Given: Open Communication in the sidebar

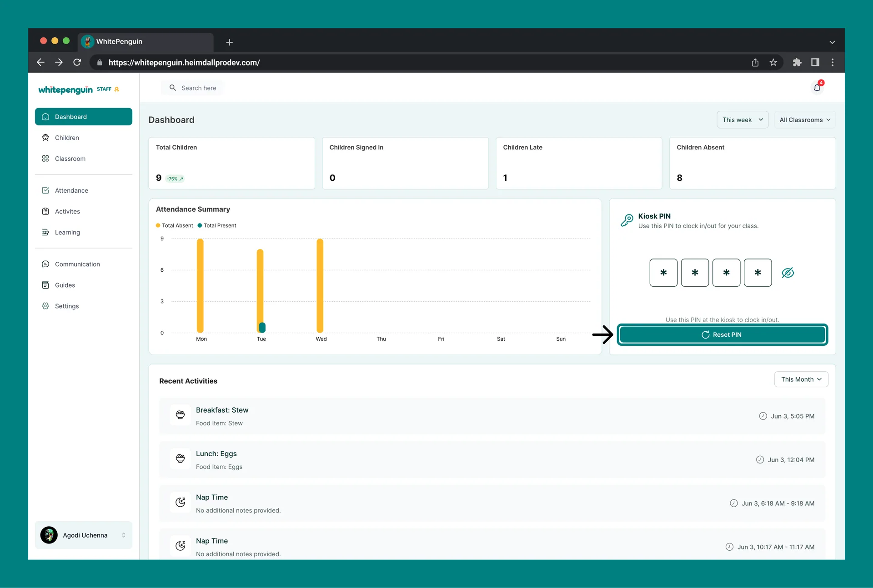Looking at the screenshot, I should [84, 264].
